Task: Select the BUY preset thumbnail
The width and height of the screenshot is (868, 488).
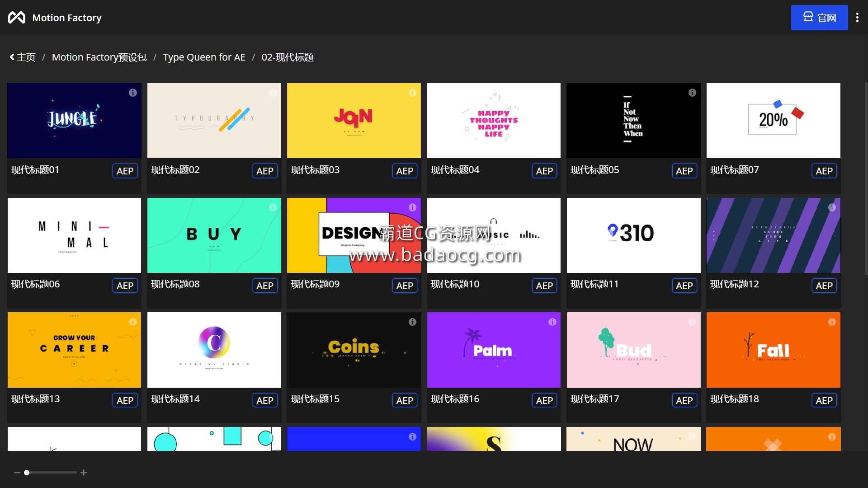Action: point(214,235)
